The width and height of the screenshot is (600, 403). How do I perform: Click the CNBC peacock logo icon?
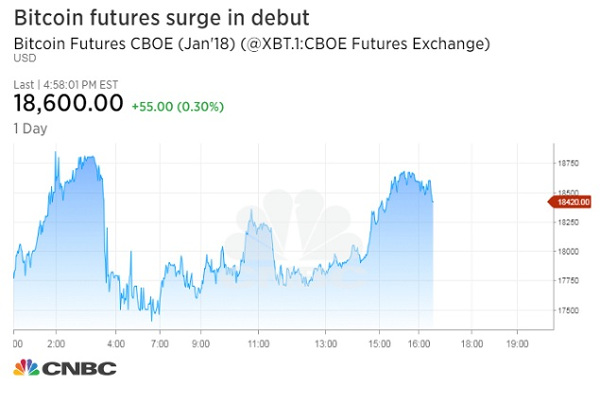click(26, 368)
